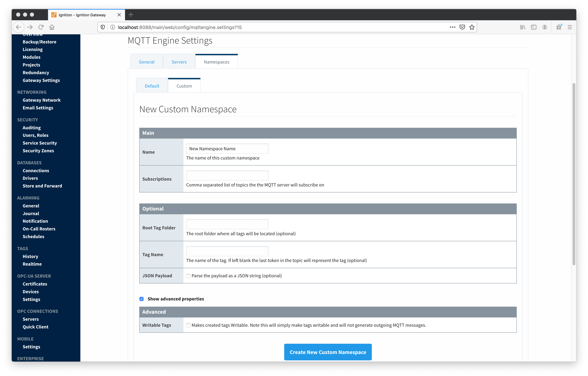Click the Ignition favicon on the tab
Viewport: 588px width, 376px height.
[x=54, y=15]
